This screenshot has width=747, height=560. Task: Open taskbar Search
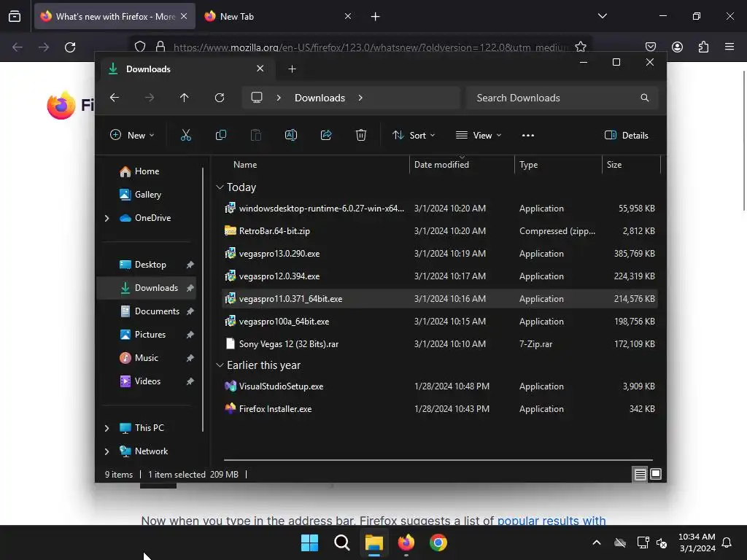[341, 542]
